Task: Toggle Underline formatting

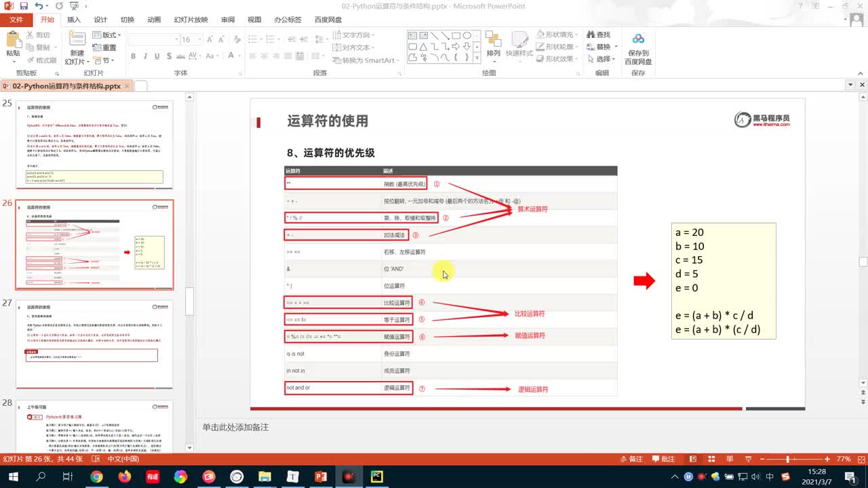Action: click(x=158, y=56)
